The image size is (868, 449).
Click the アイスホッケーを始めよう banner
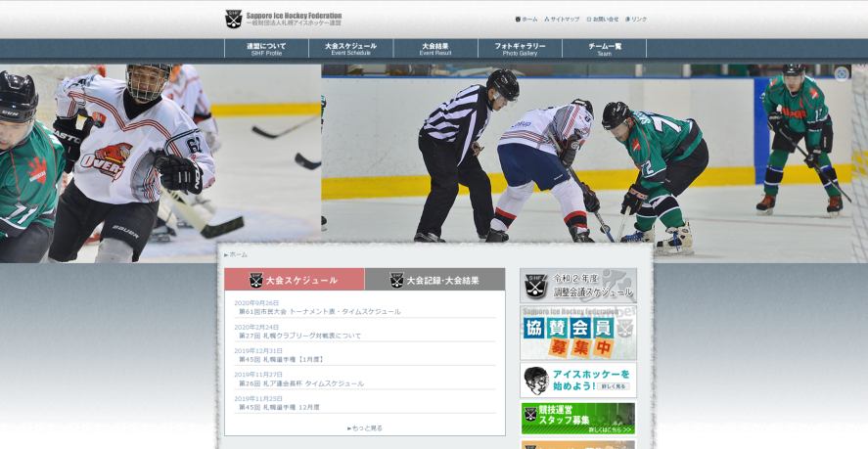(577, 380)
